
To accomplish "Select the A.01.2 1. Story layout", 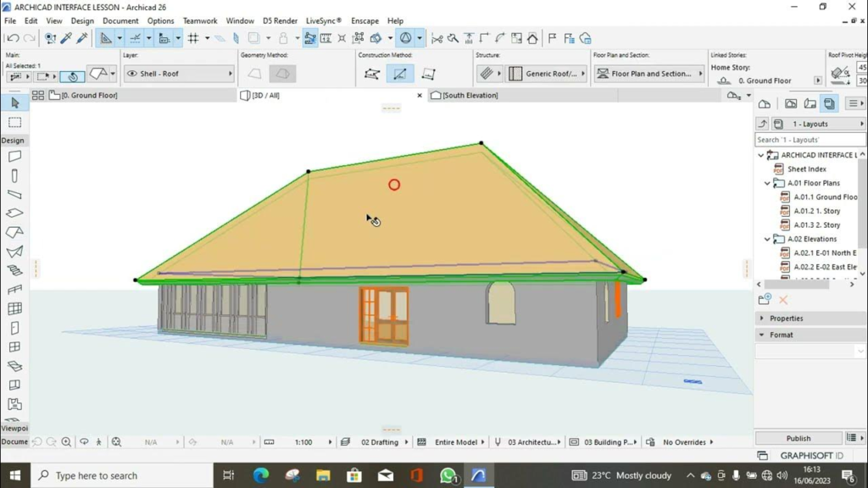I will point(817,211).
